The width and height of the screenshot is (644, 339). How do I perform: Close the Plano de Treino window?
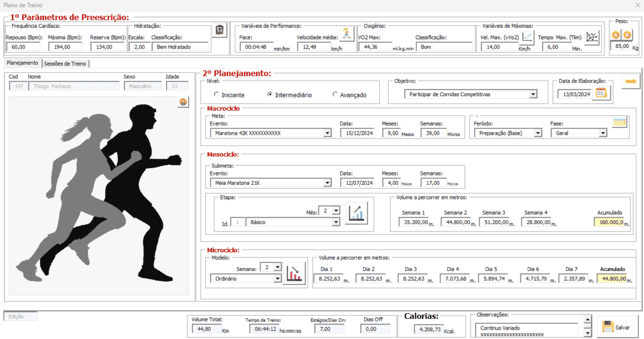point(638,5)
